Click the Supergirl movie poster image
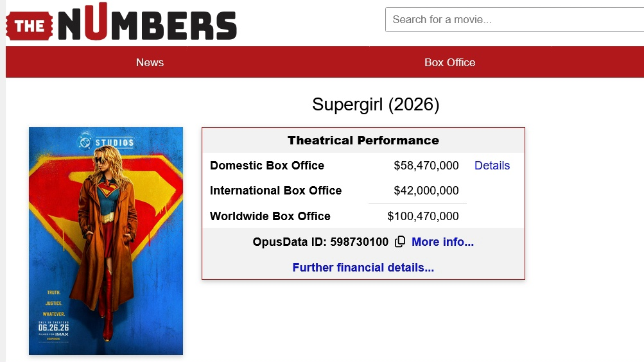The height and width of the screenshot is (362, 644). (x=106, y=241)
